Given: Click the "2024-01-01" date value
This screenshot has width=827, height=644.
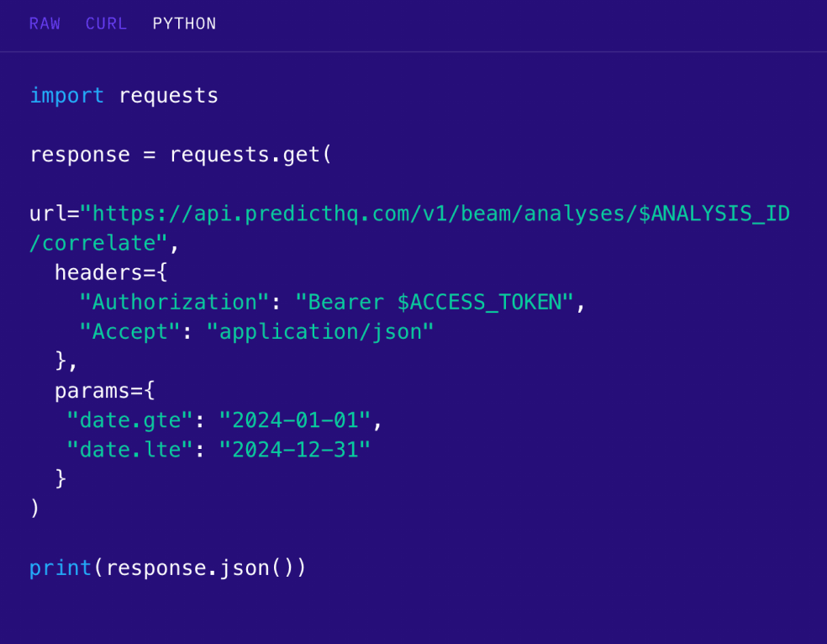Looking at the screenshot, I should [294, 420].
